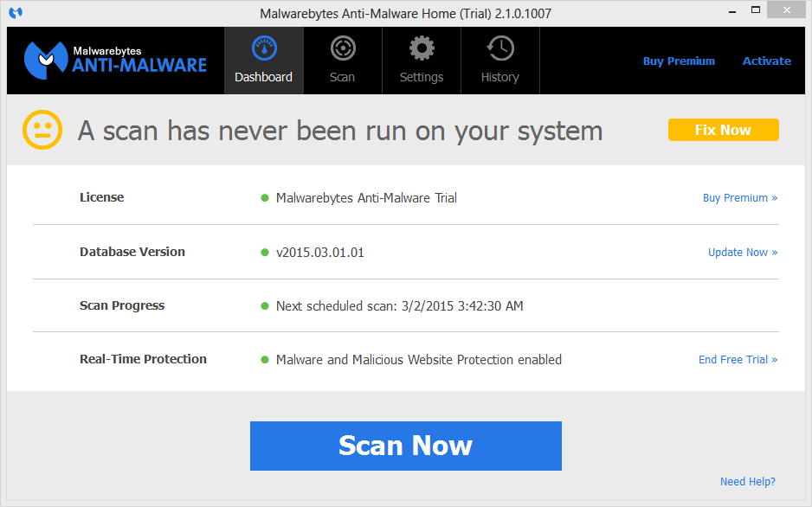Open the Need Help? link
Viewport: 812px width, 507px height.
pos(747,482)
